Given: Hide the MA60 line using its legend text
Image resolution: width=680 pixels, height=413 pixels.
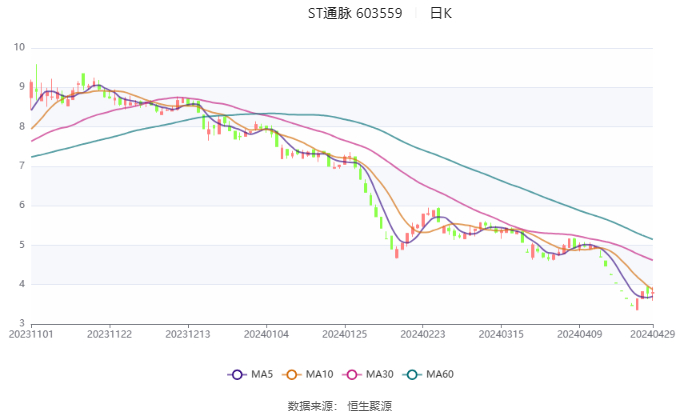Looking at the screenshot, I should 439,374.
